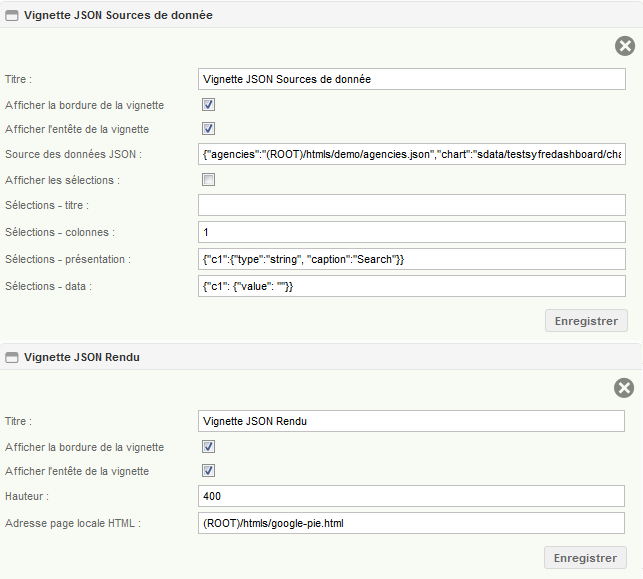Image resolution: width=643 pixels, height=579 pixels.
Task: Save the JSON Rendu settings with Enregistrer
Action: click(585, 558)
